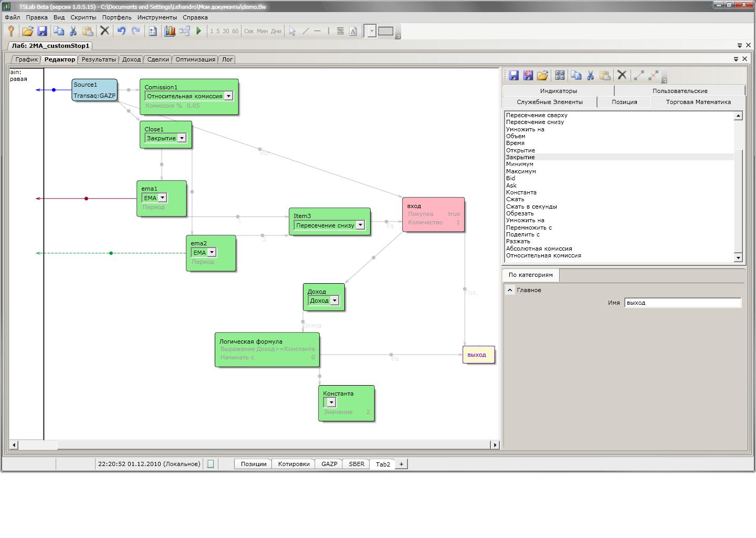Click the remove connection red-cross icon

[x=654, y=75]
